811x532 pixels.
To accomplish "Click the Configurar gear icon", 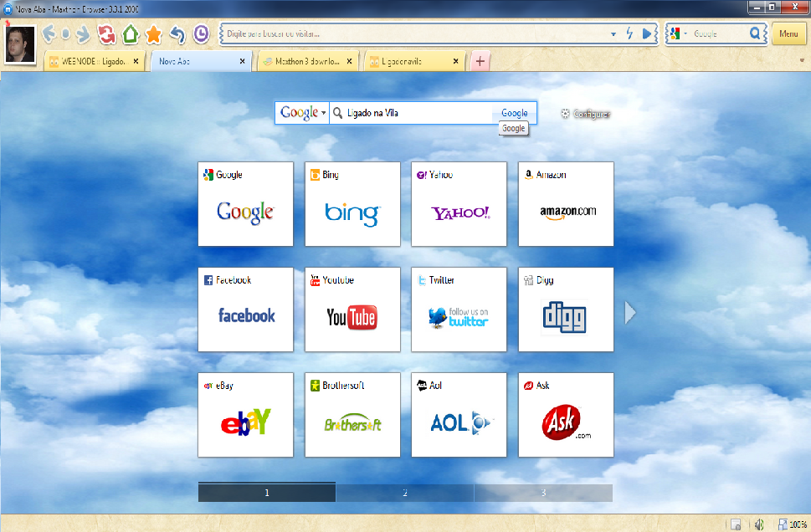I will click(x=565, y=114).
